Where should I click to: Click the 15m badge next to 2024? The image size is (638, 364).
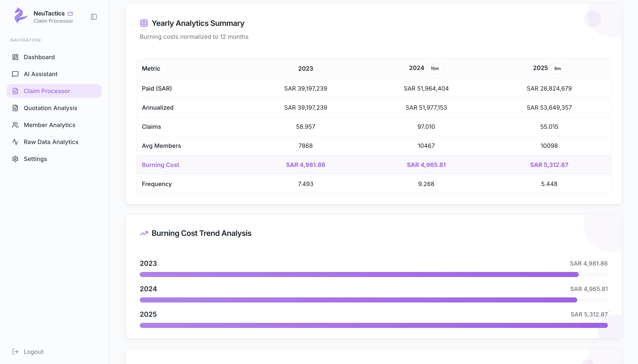(x=435, y=69)
